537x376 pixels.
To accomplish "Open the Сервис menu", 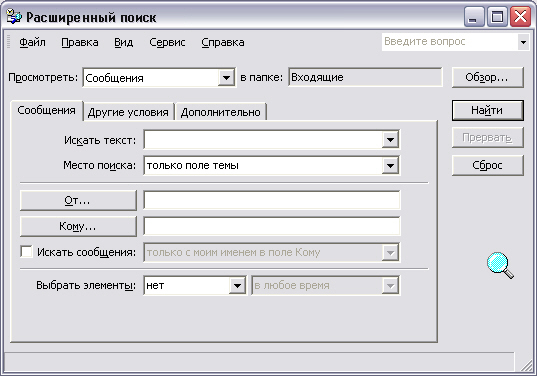I will [x=167, y=42].
